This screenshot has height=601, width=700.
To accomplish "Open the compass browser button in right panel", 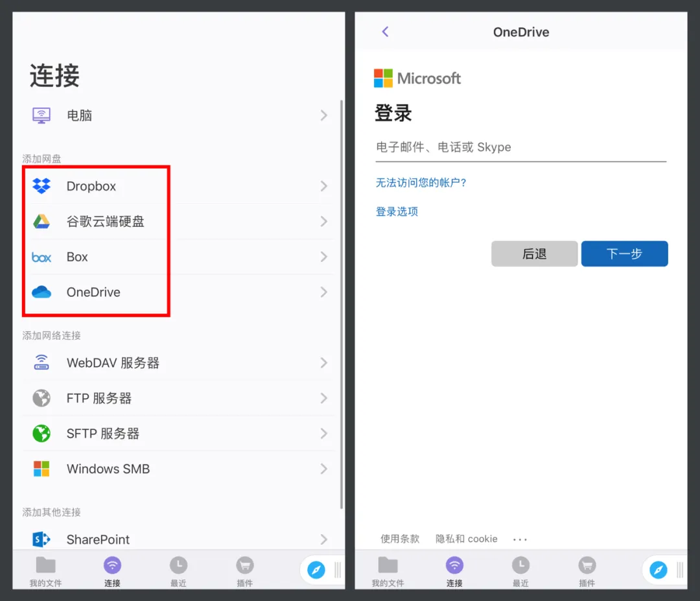I will click(x=659, y=570).
